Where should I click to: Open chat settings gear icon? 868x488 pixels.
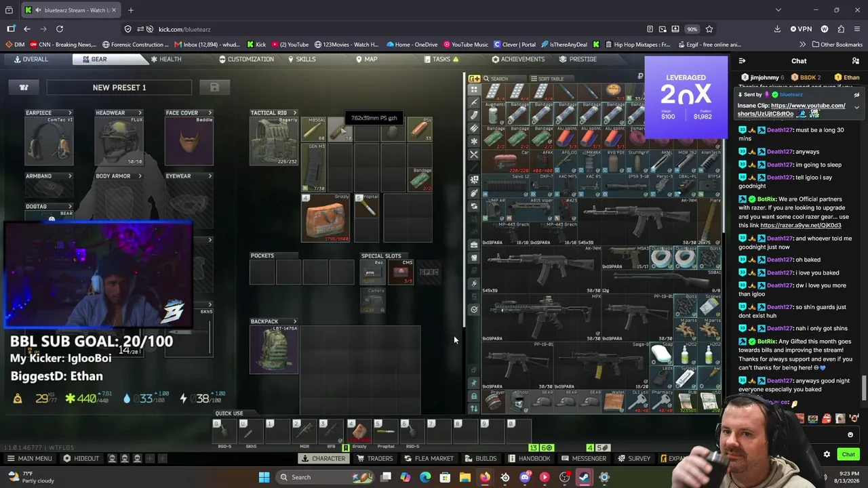827,454
